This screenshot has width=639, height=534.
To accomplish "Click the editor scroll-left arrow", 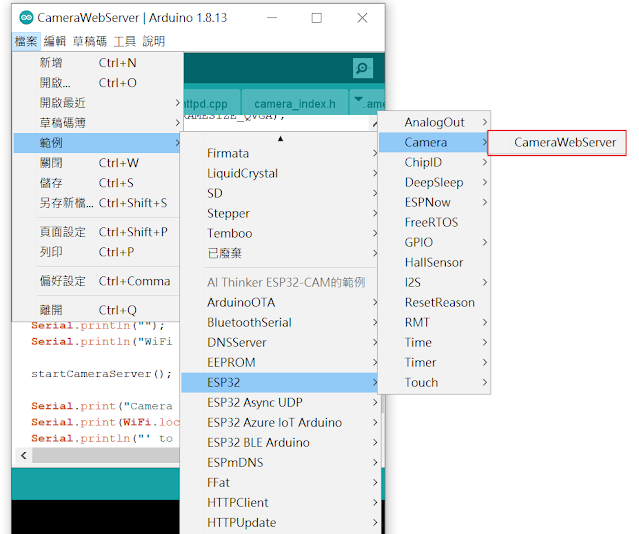I will pos(24,455).
